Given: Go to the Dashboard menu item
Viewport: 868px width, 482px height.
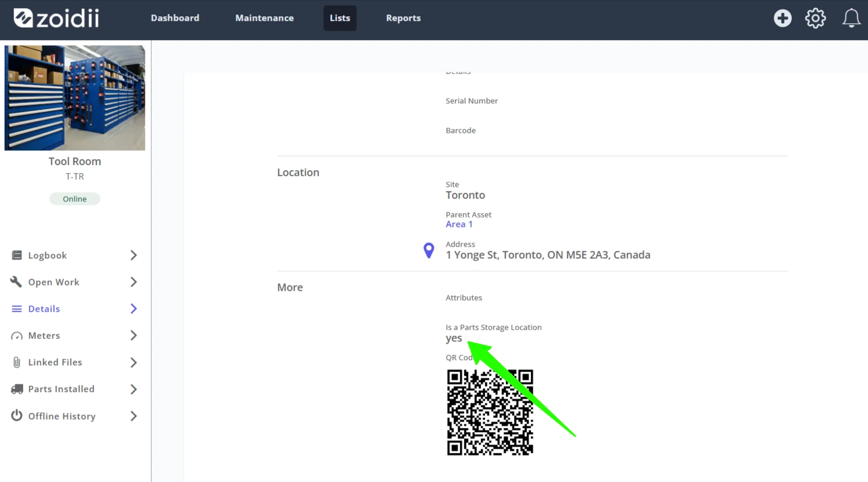Looking at the screenshot, I should click(x=175, y=18).
